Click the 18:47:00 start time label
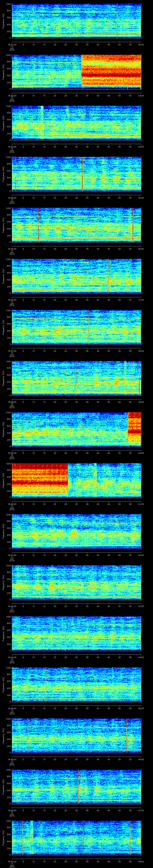Image resolution: width=153 pixels, height=868 pixels. point(12,861)
